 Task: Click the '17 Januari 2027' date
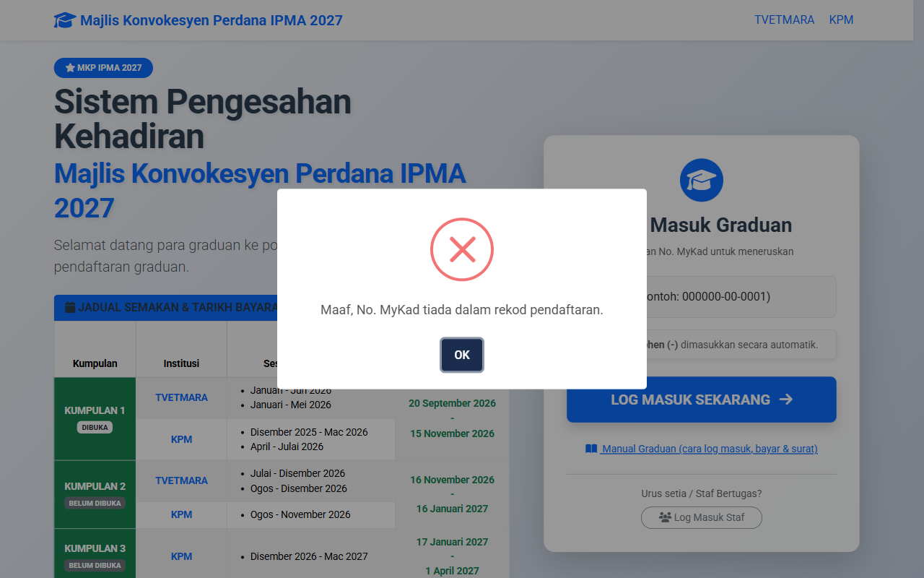coord(452,542)
